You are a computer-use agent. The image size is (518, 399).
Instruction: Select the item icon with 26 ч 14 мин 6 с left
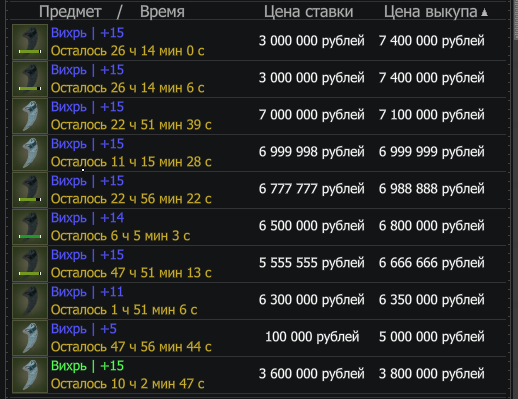point(30,79)
